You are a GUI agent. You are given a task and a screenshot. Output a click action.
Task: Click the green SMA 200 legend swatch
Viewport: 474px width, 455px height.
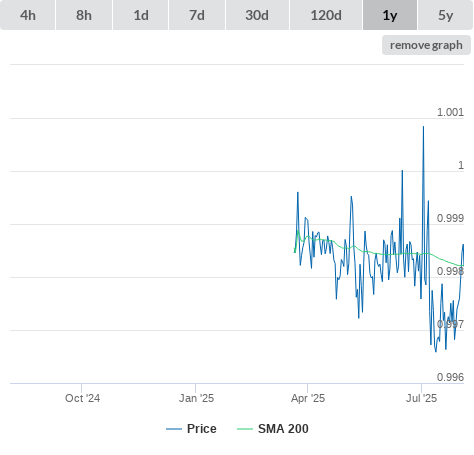245,429
